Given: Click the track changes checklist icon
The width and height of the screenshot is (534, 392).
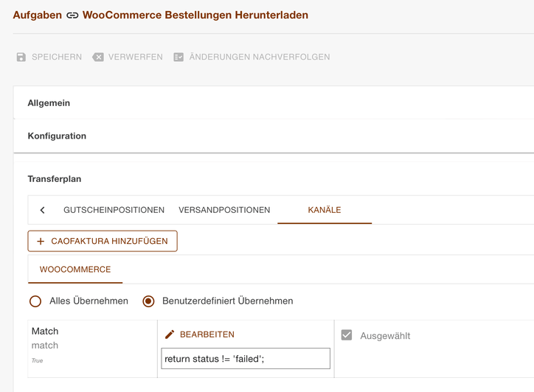Looking at the screenshot, I should click(x=178, y=57).
